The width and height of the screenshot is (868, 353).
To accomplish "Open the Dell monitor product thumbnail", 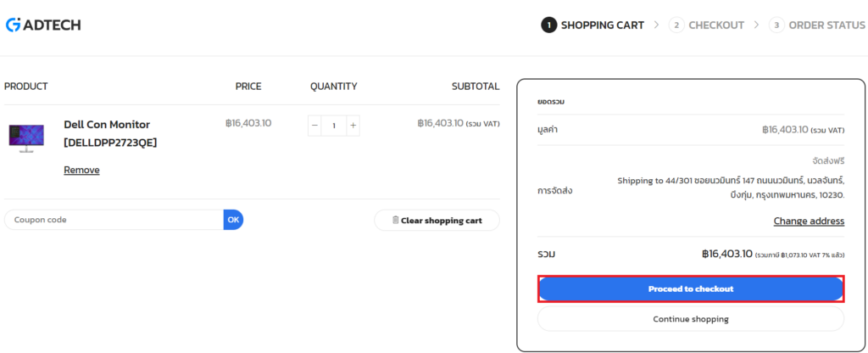I will 26,136.
